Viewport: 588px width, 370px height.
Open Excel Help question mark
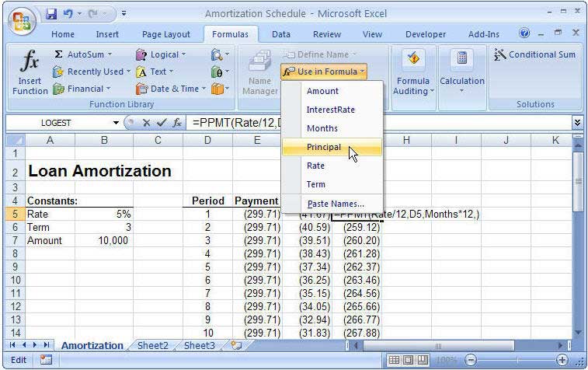pyautogui.click(x=524, y=33)
